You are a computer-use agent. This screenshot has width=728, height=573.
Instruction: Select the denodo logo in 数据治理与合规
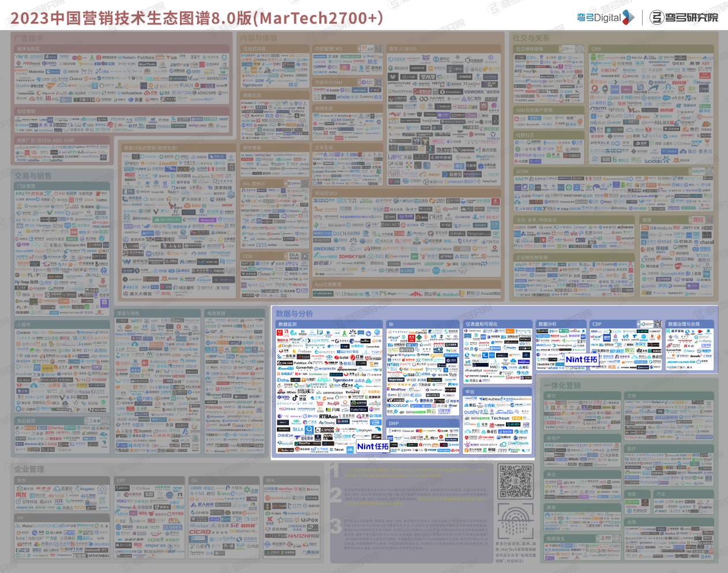click(x=696, y=356)
